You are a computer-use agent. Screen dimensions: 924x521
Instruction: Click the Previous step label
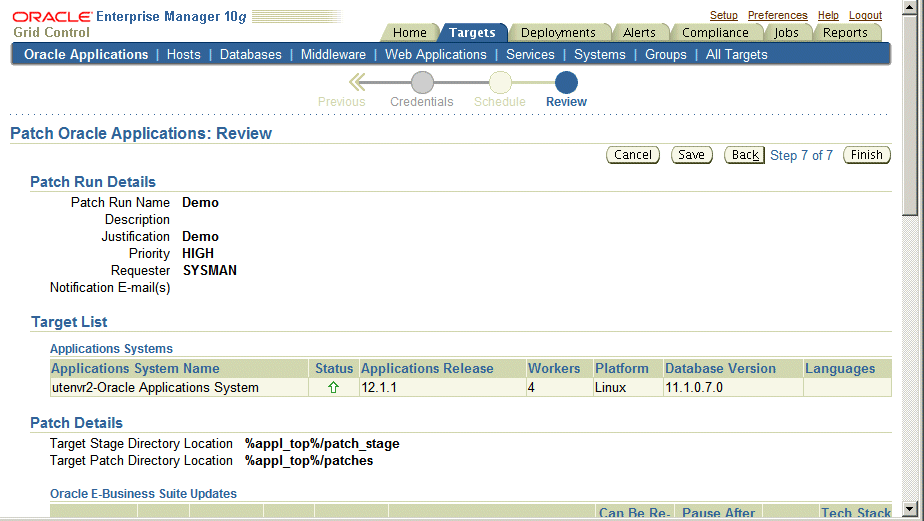coord(342,101)
